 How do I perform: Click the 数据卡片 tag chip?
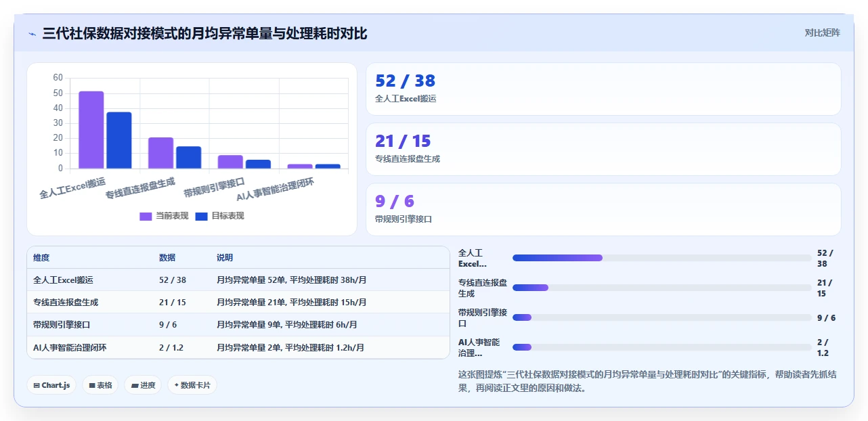[x=192, y=385]
